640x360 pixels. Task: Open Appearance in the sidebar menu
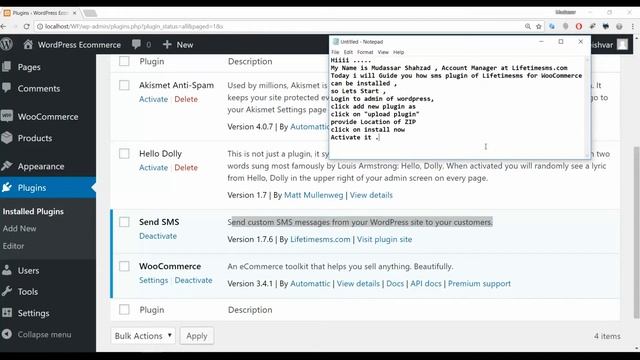41,166
